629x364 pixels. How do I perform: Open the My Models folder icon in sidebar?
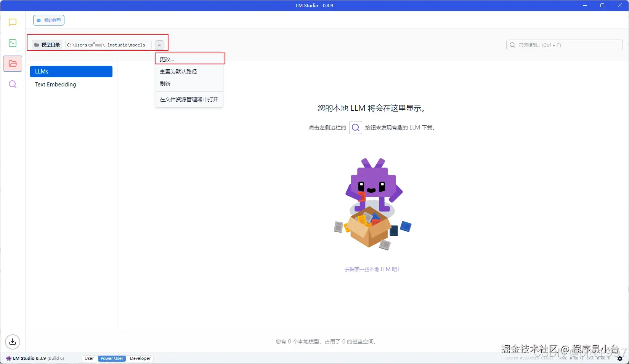coord(12,64)
